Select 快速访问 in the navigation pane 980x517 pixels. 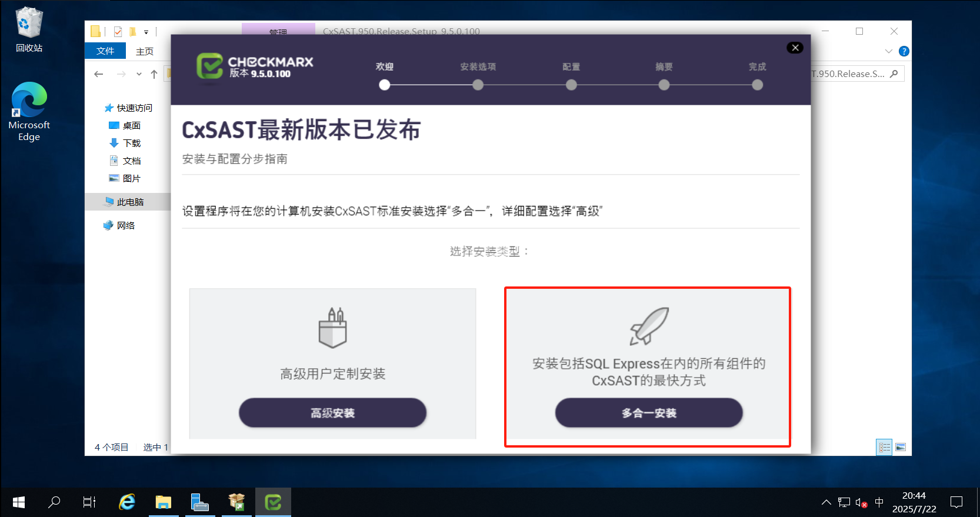point(128,108)
